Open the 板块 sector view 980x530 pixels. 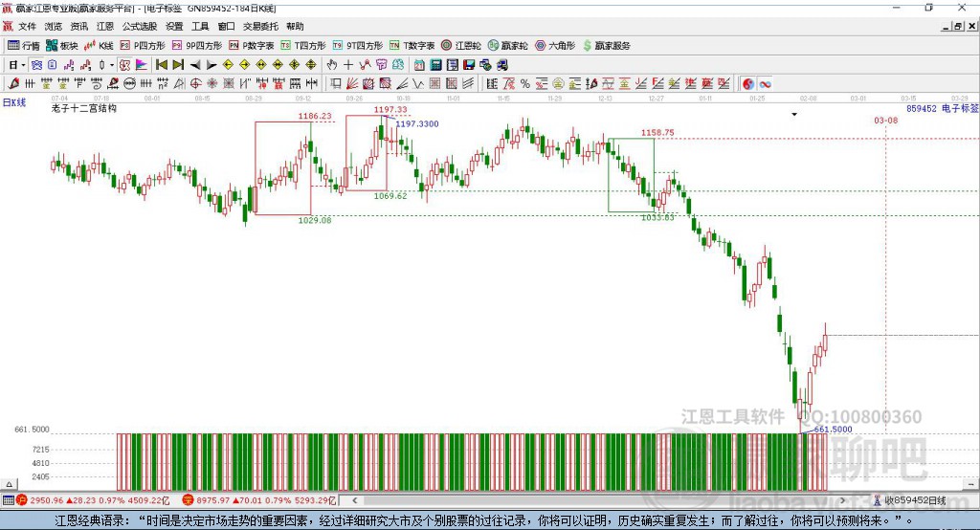62,46
